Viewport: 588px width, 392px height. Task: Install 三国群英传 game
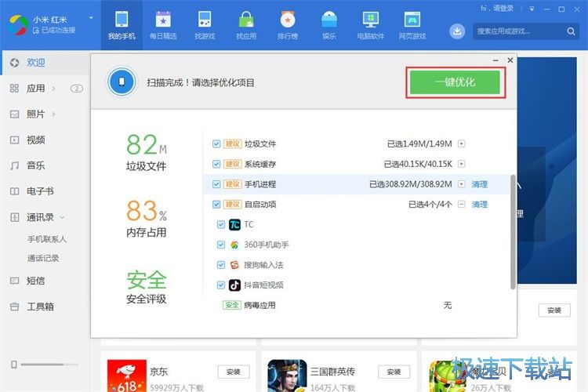(394, 372)
